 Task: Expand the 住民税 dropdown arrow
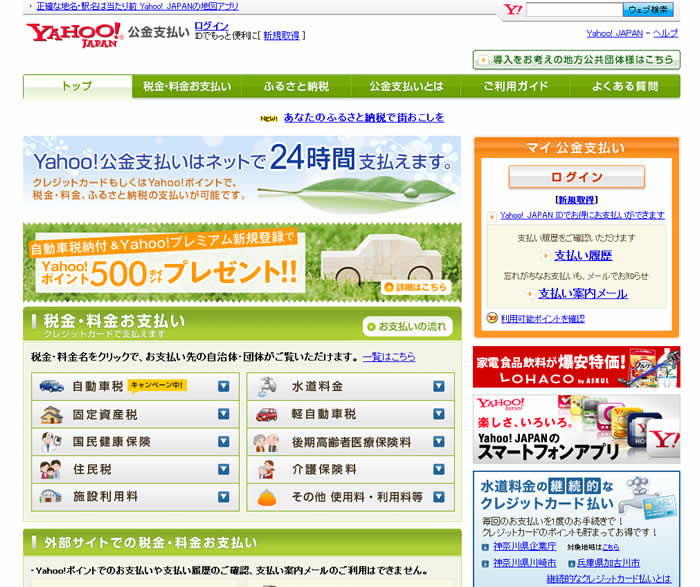(224, 469)
